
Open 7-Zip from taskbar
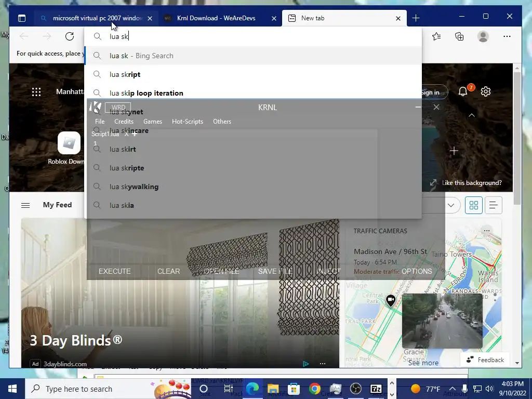click(x=376, y=389)
